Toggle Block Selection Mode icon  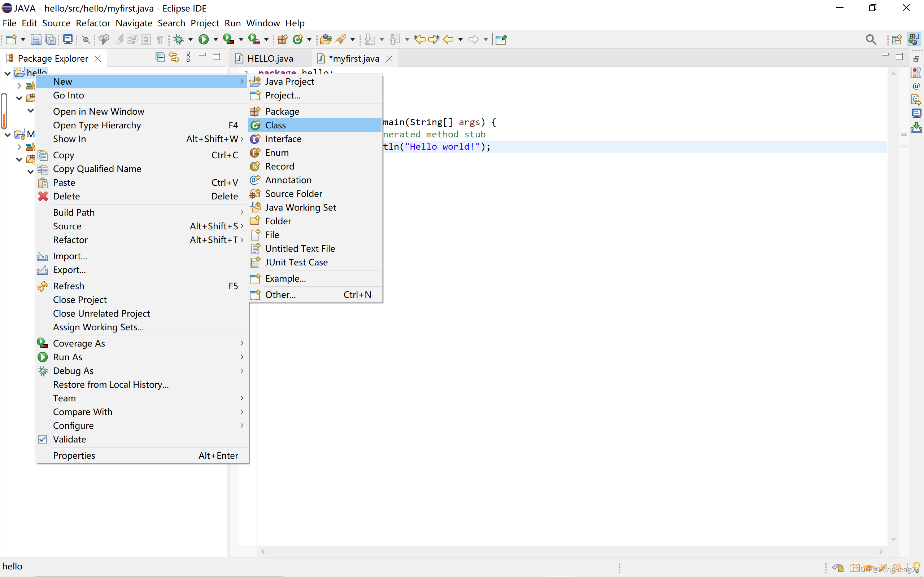point(146,39)
